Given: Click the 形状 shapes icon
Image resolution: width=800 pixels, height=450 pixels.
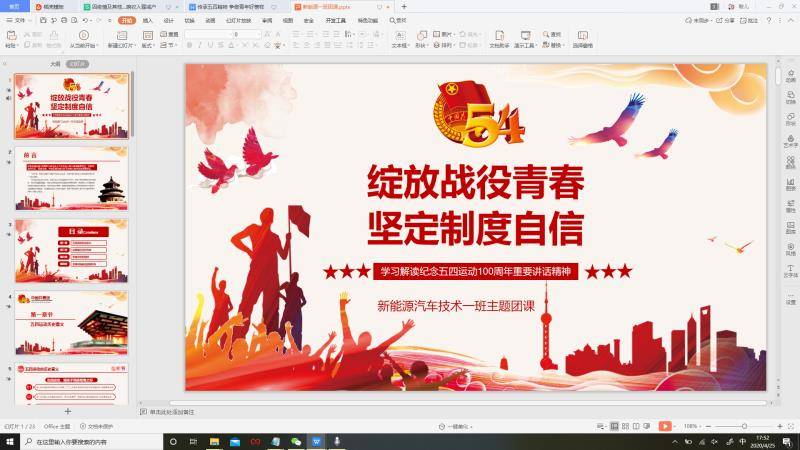Looking at the screenshot, I should (422, 35).
